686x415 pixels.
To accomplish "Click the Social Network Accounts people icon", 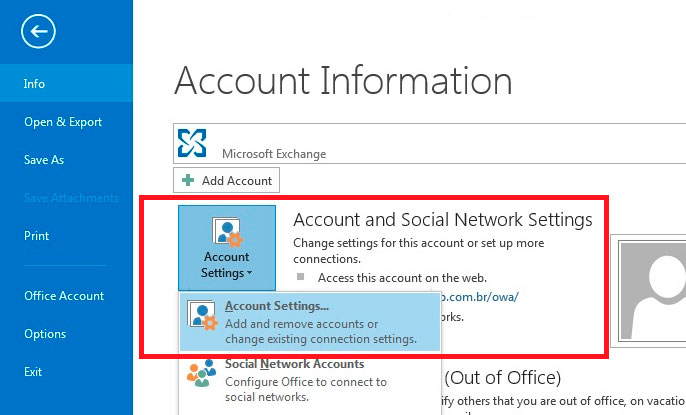I will tap(201, 373).
